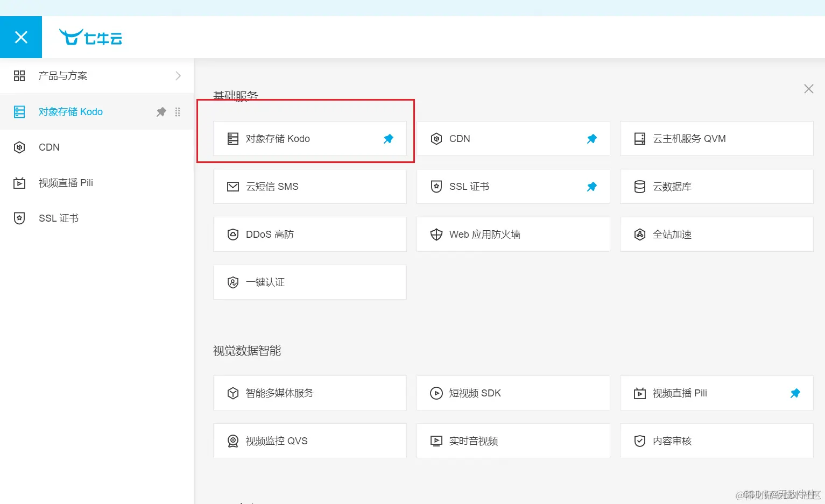Click the CDN hexagon icon in sidebar

pyautogui.click(x=19, y=147)
